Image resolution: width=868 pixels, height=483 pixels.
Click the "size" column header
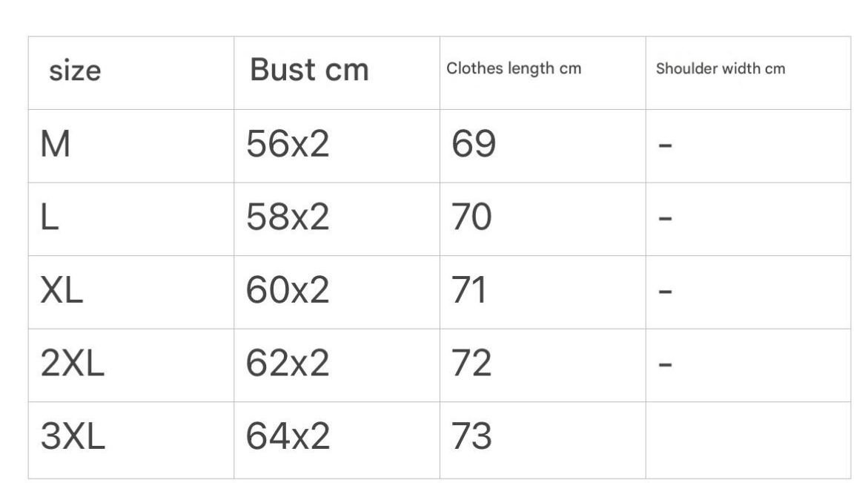click(x=75, y=71)
